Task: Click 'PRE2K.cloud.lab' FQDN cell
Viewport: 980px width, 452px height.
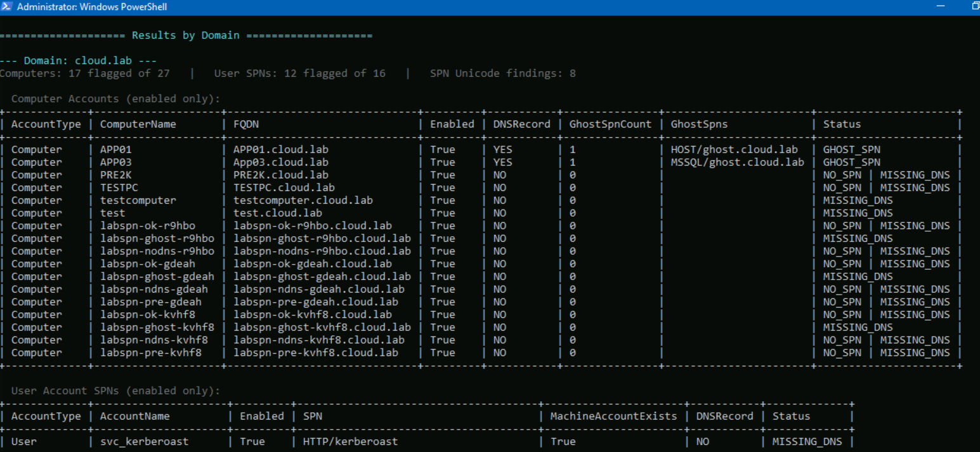Action: click(280, 175)
